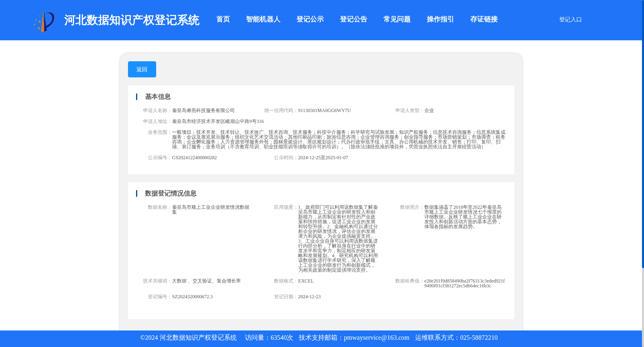Image resolution: width=644 pixels, height=347 pixels.
Task: Click data name 秦皇岛市规上工业企业研发情况数据集
Action: (211, 210)
